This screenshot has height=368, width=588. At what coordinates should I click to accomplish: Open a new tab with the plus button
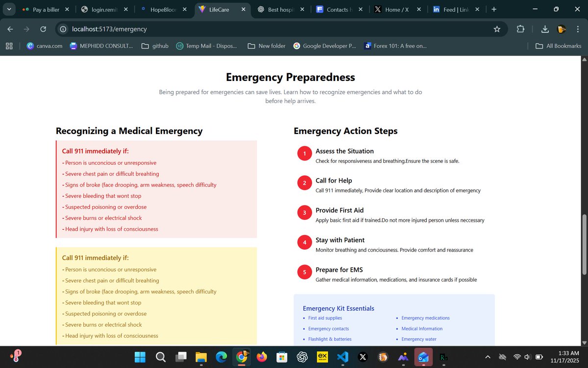click(x=494, y=9)
